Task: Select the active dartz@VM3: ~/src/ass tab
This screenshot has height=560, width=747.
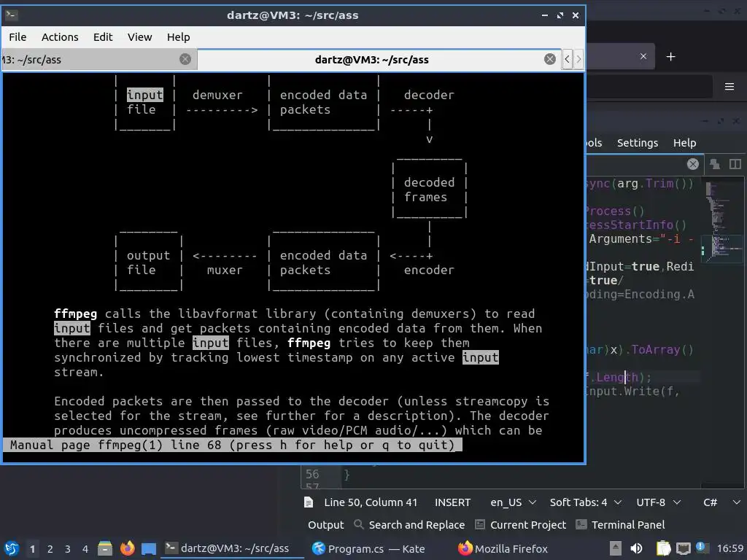Action: [x=380, y=60]
